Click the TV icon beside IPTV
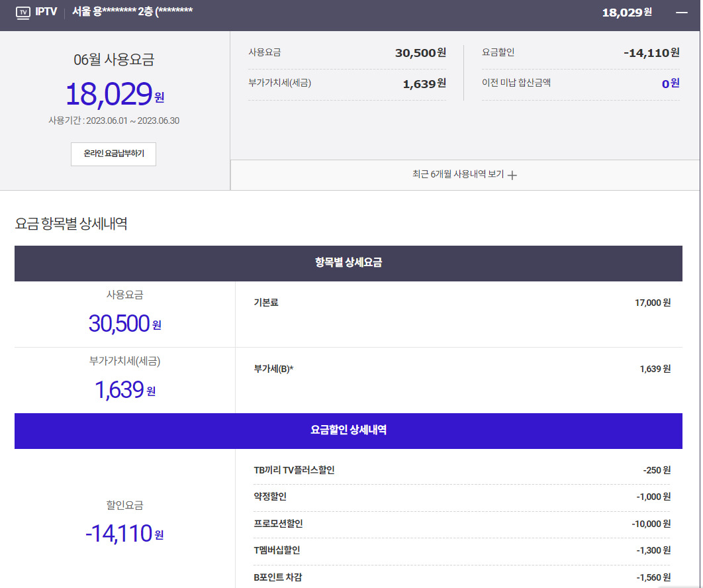703x588 pixels. tap(23, 12)
